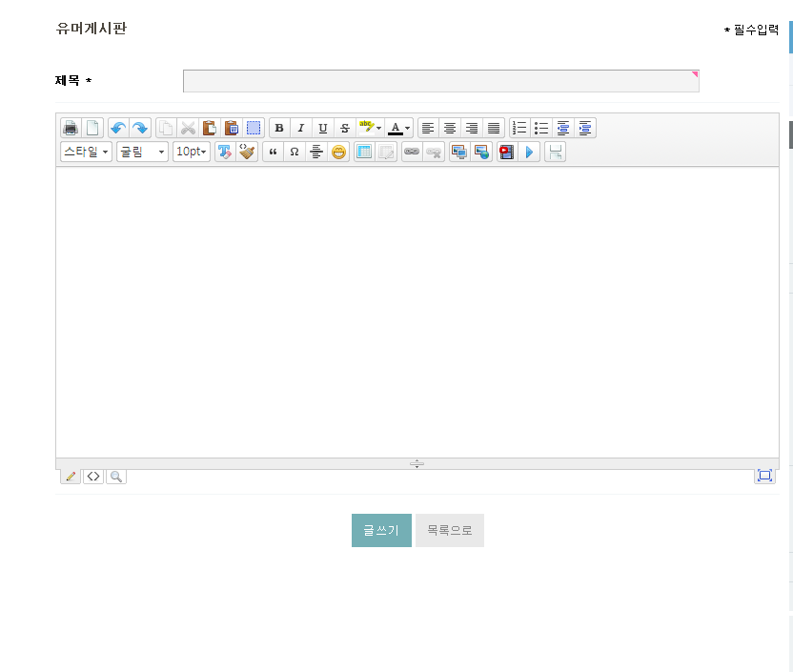Decrease the paragraph indent

[x=563, y=128]
